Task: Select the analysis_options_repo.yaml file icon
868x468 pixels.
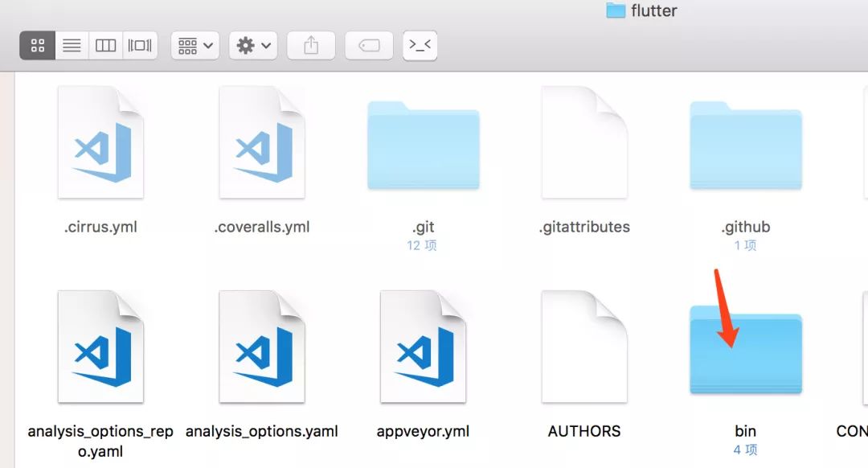Action: pyautogui.click(x=100, y=347)
